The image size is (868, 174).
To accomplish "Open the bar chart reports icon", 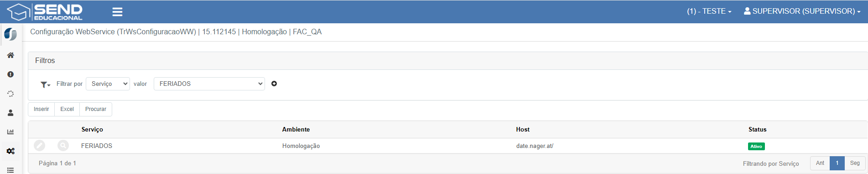I will click(x=10, y=132).
